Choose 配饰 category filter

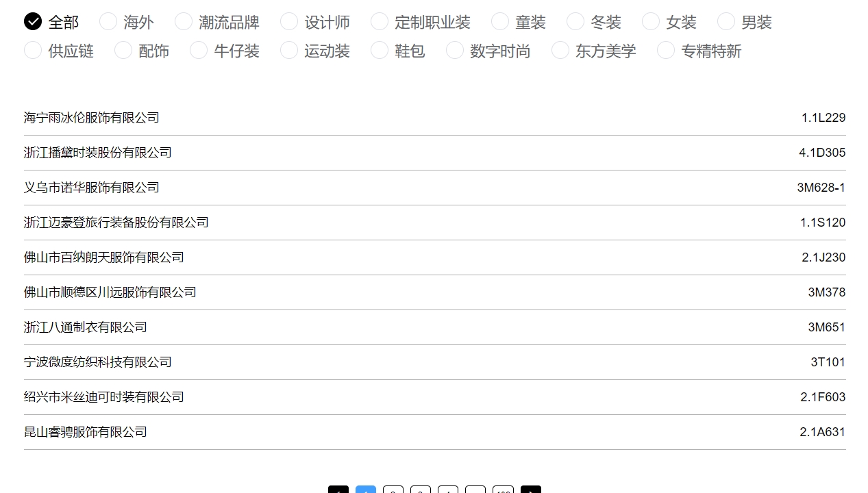[142, 51]
